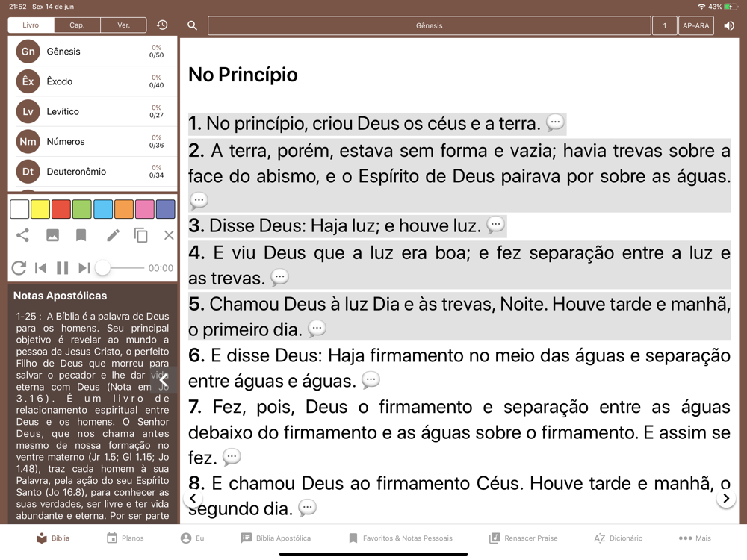Open the Bíblia bottom tab
Image resolution: width=747 pixels, height=560 pixels.
click(x=53, y=538)
